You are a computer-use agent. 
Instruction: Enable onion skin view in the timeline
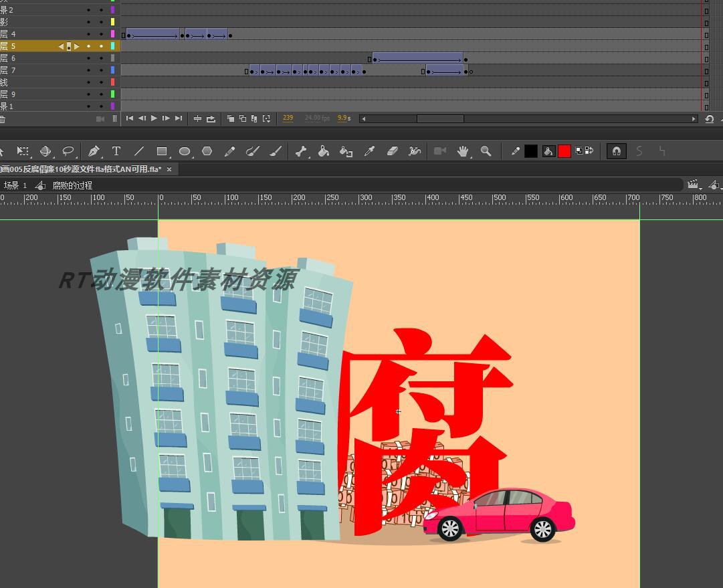(x=231, y=118)
